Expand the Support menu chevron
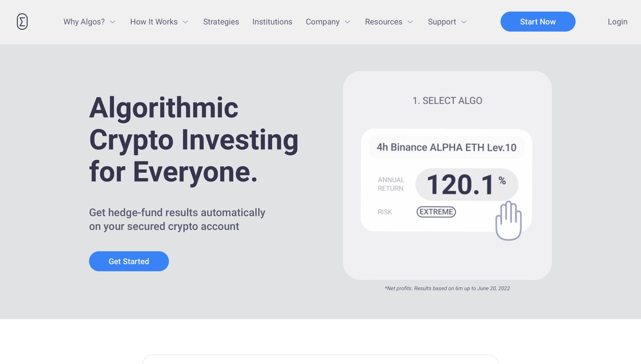641x364 pixels. [x=464, y=22]
